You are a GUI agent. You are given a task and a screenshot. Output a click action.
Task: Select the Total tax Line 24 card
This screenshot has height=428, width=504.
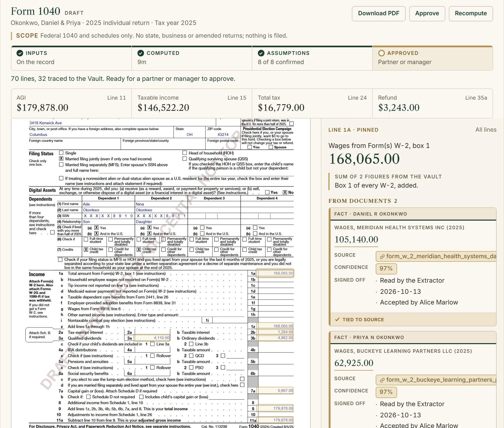tap(312, 103)
